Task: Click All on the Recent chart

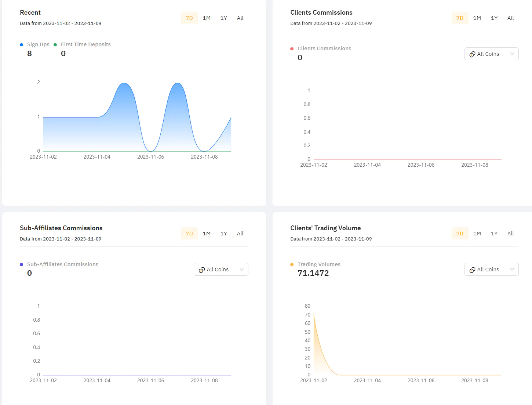Action: [240, 18]
